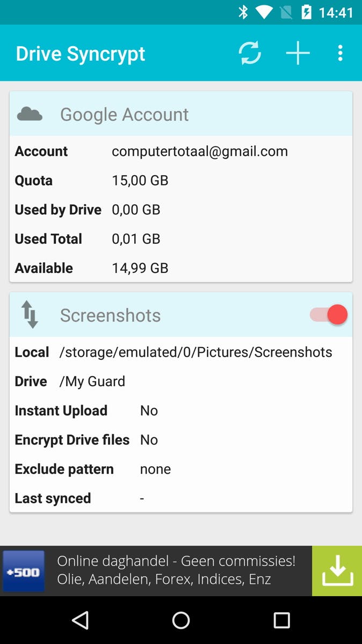Tap the cloud icon beside Google Account
The width and height of the screenshot is (362, 644).
pos(30,114)
